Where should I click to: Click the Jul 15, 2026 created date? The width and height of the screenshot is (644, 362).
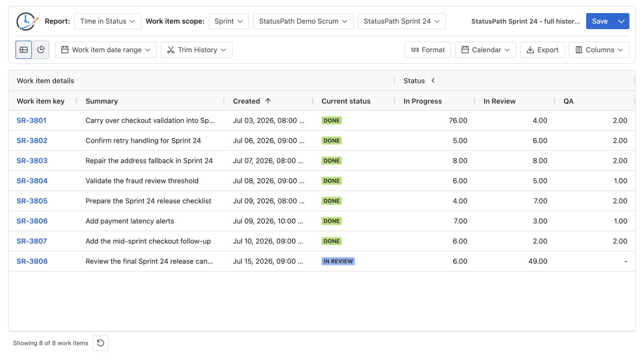tap(268, 261)
